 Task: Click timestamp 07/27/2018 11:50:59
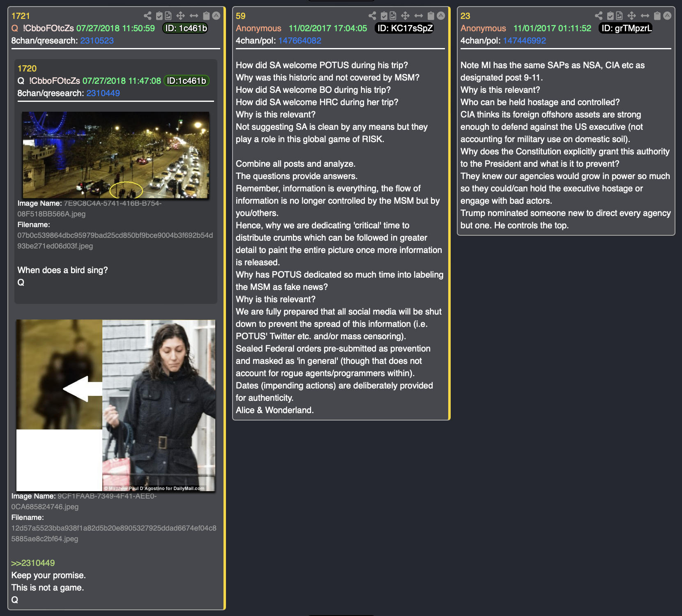pos(115,28)
